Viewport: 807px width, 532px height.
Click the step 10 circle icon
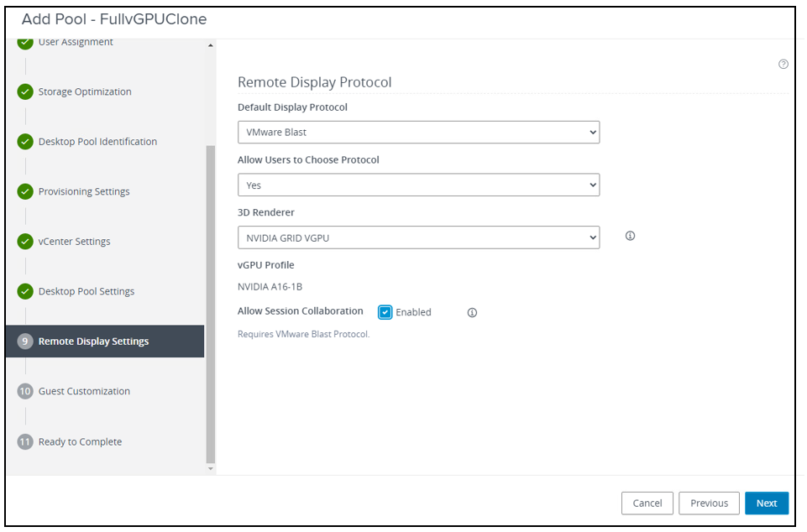[25, 391]
